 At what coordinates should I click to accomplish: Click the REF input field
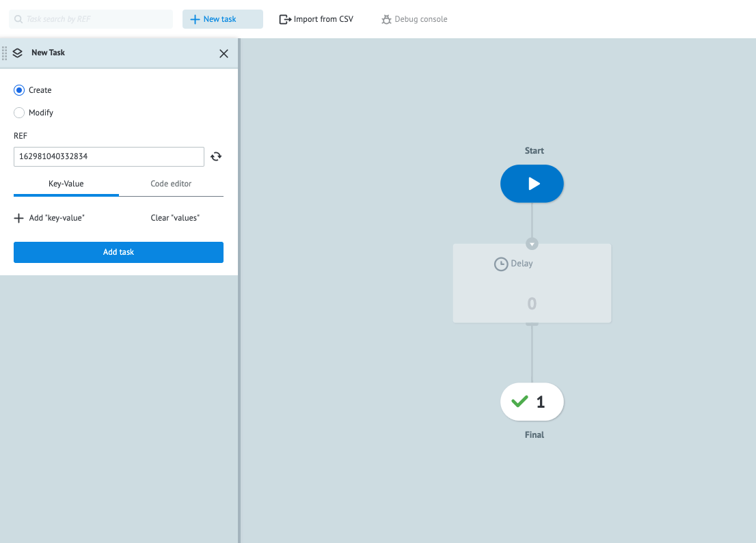tap(109, 156)
